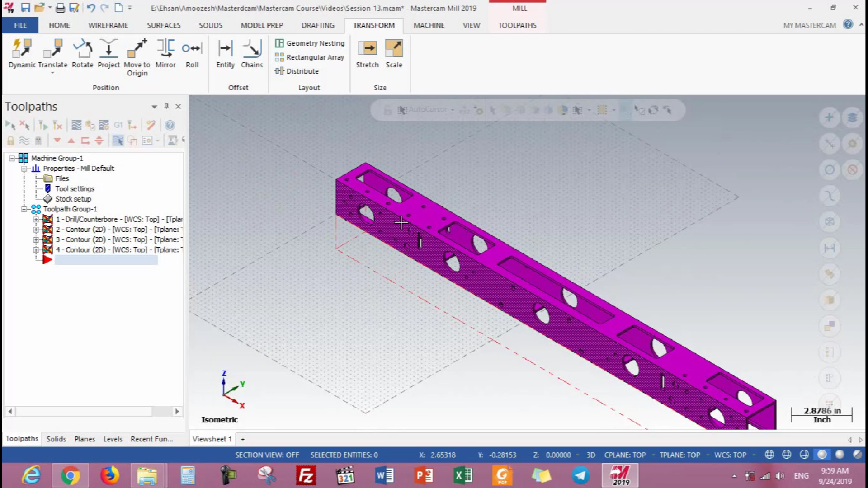Select the Scale tool

[x=394, y=53]
